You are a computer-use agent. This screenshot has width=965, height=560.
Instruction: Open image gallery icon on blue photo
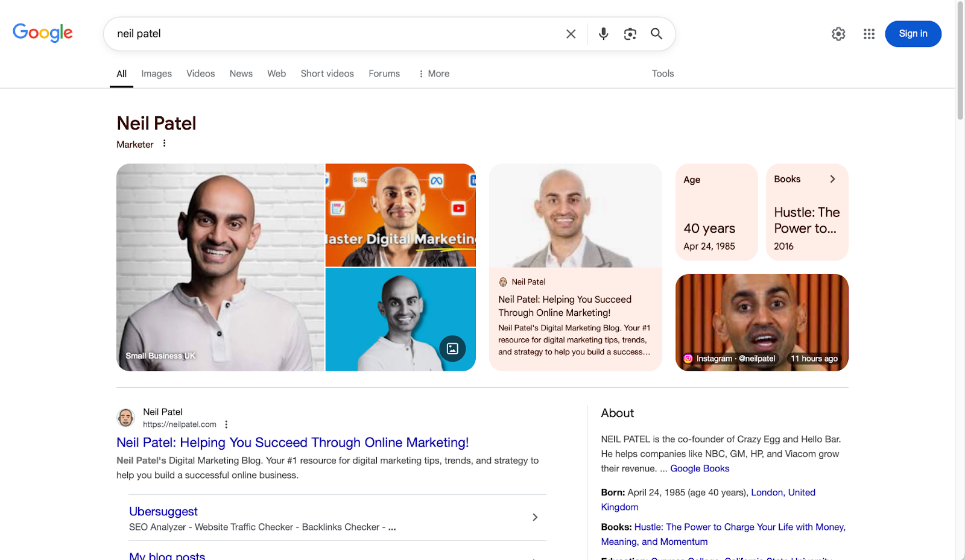[x=452, y=348]
